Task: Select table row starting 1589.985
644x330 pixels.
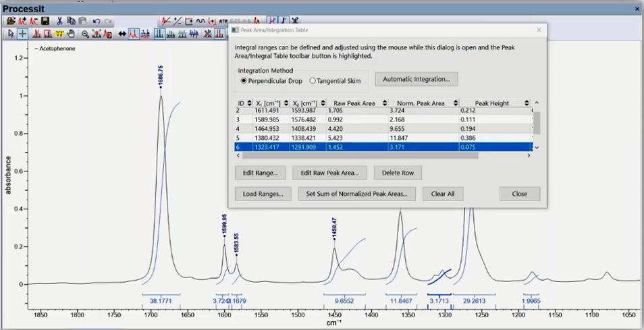Action: point(383,119)
